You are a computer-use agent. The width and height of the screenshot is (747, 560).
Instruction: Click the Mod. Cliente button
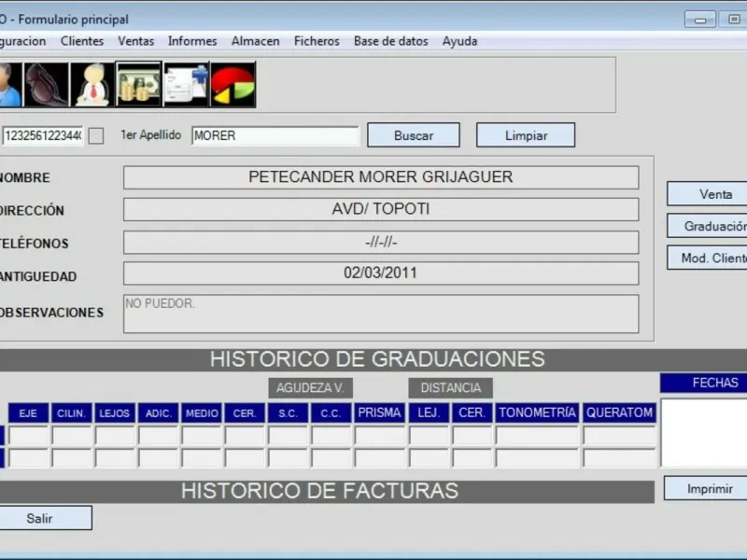coord(707,258)
